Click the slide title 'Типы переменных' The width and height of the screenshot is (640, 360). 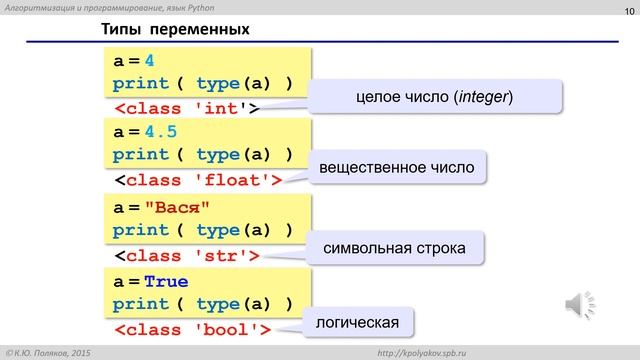175,29
